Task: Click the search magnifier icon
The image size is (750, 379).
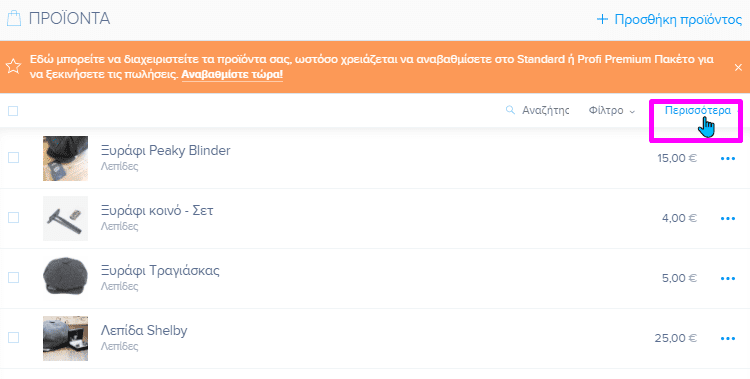Action: click(510, 110)
